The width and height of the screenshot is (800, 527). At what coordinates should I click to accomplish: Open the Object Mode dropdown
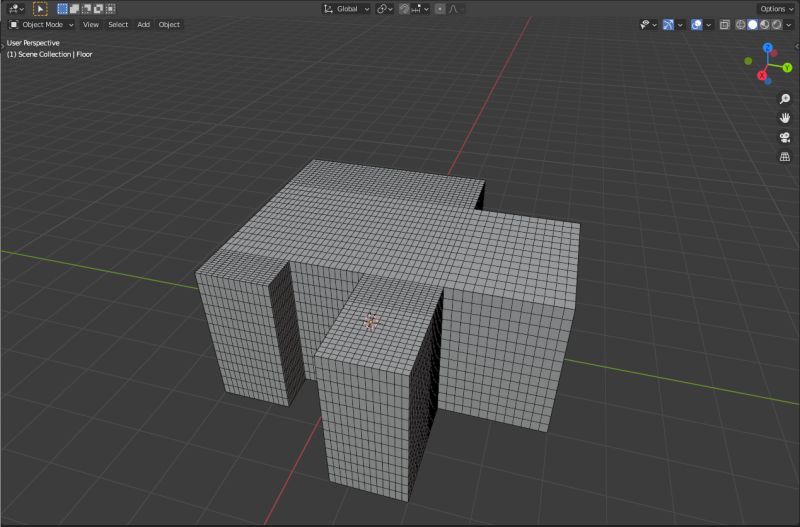(x=42, y=24)
